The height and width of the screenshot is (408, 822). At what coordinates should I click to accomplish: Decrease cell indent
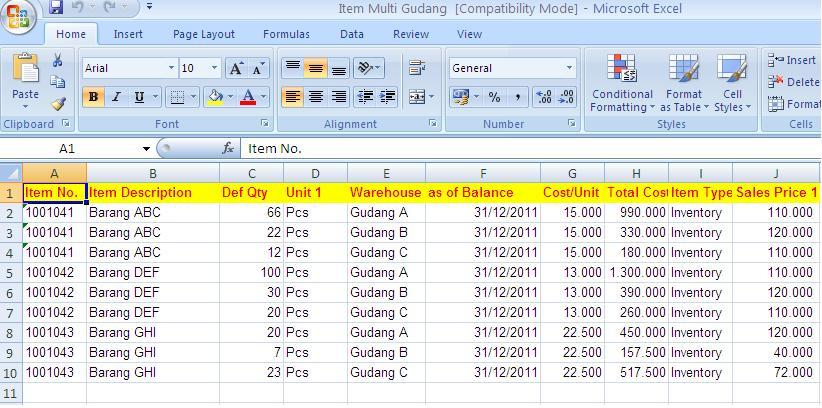(x=365, y=97)
